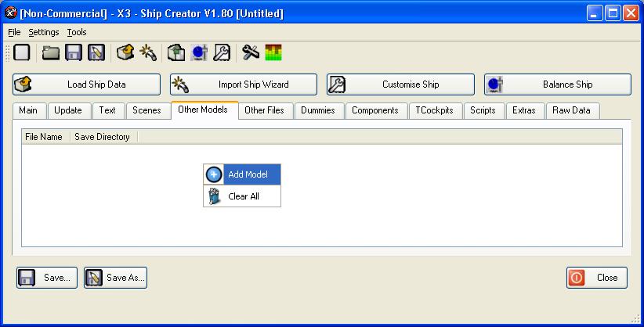Image resolution: width=644 pixels, height=327 pixels.
Task: Click the X3 application icon in title bar
Action: click(11, 13)
